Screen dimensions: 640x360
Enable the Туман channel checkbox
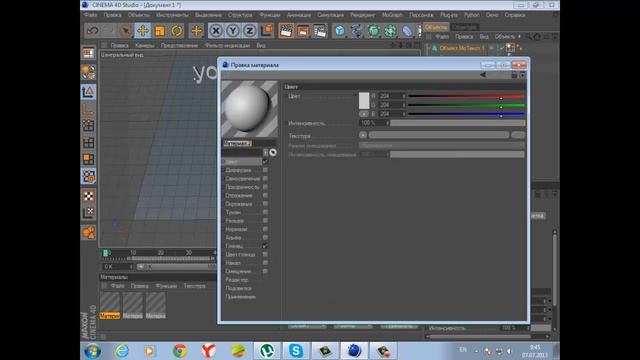pyautogui.click(x=265, y=212)
